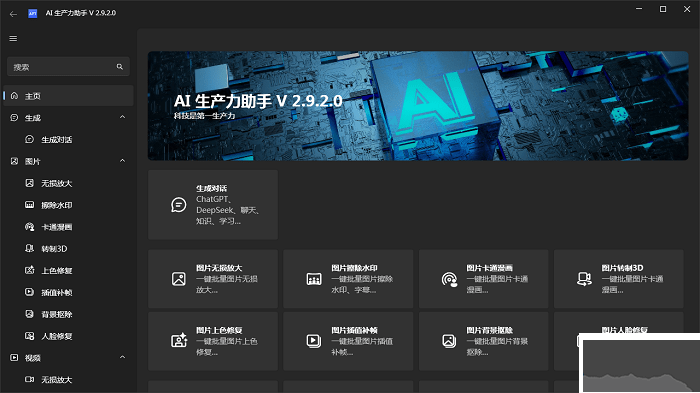
Task: Open 转制3D in sidebar
Action: point(68,249)
